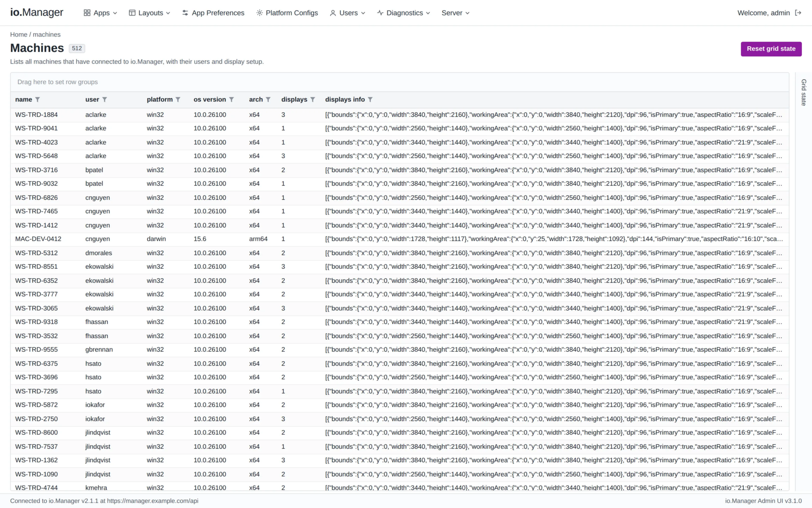Sort by the name column header
The height and width of the screenshot is (508, 812).
(24, 99)
